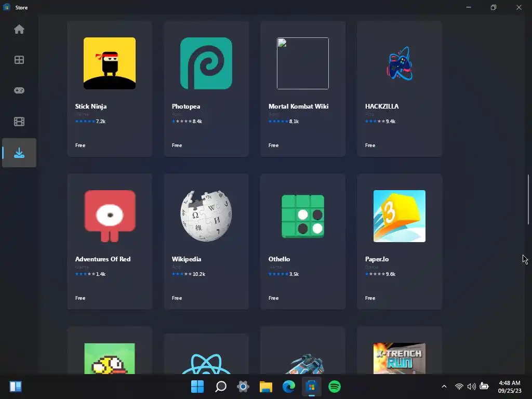532x399 pixels.
Task: Click the Free price on Othello
Action: (273, 298)
